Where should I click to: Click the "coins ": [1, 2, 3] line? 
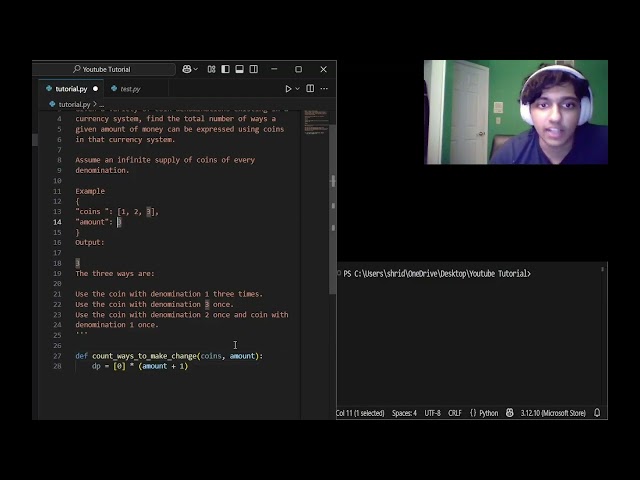(117, 212)
